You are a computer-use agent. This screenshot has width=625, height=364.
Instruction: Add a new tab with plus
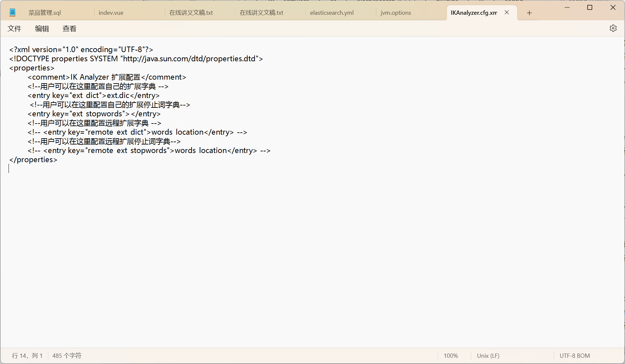tap(529, 13)
